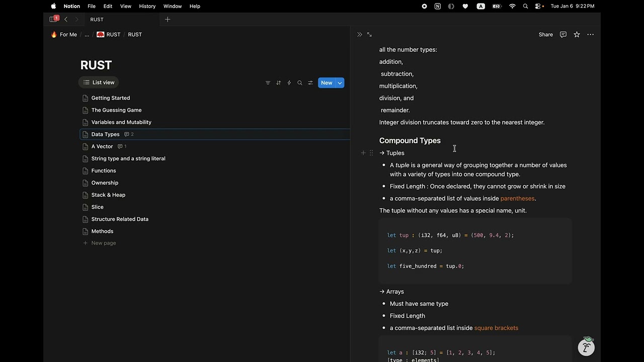Open the Wi-Fi status menu
Image resolution: width=644 pixels, height=362 pixels.
coord(512,6)
